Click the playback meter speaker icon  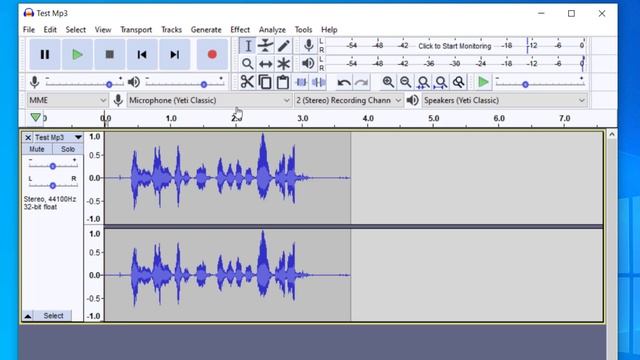coord(308,63)
